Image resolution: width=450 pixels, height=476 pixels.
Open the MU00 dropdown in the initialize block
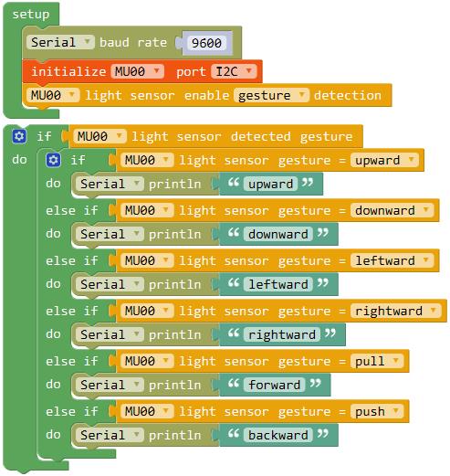(x=138, y=71)
